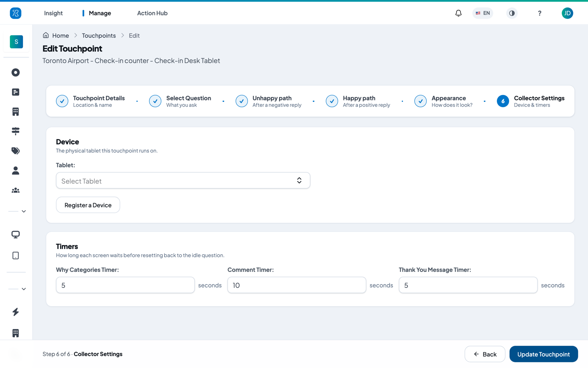Focus the Comment Timer input field
Image resolution: width=588 pixels, height=368 pixels.
pyautogui.click(x=296, y=285)
